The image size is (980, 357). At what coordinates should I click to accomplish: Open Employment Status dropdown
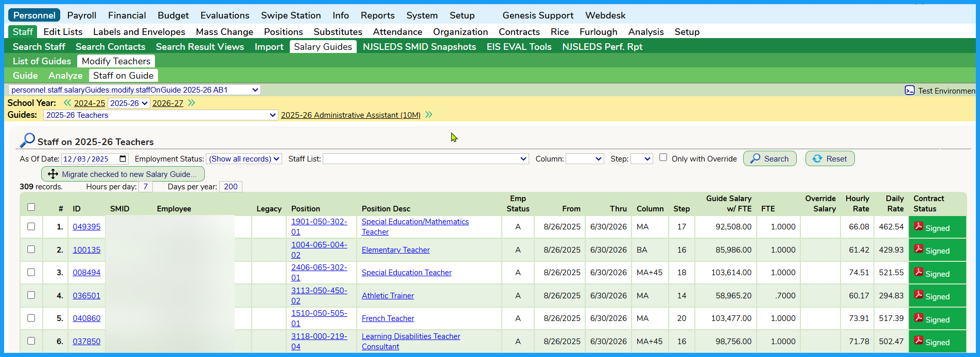[x=244, y=159]
